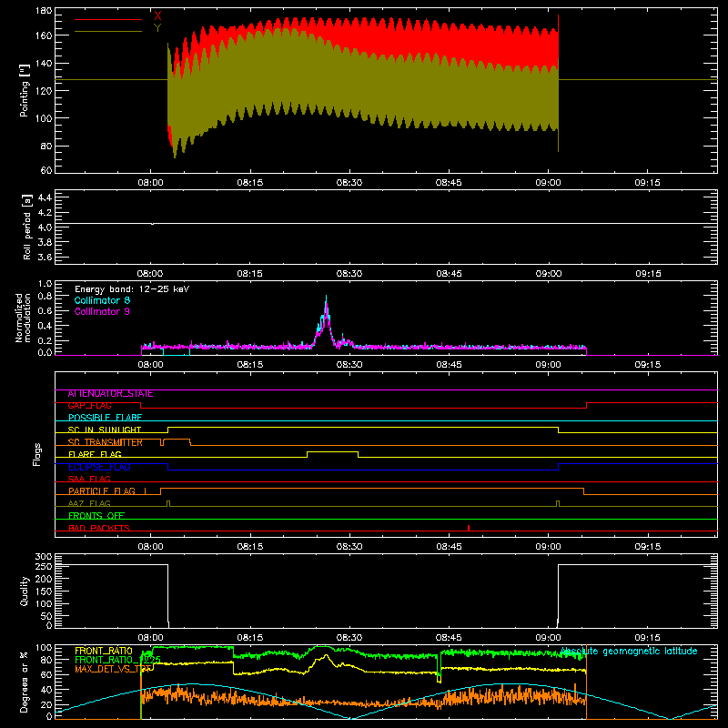Click the '4.4' value on Roll period axis

[45, 197]
